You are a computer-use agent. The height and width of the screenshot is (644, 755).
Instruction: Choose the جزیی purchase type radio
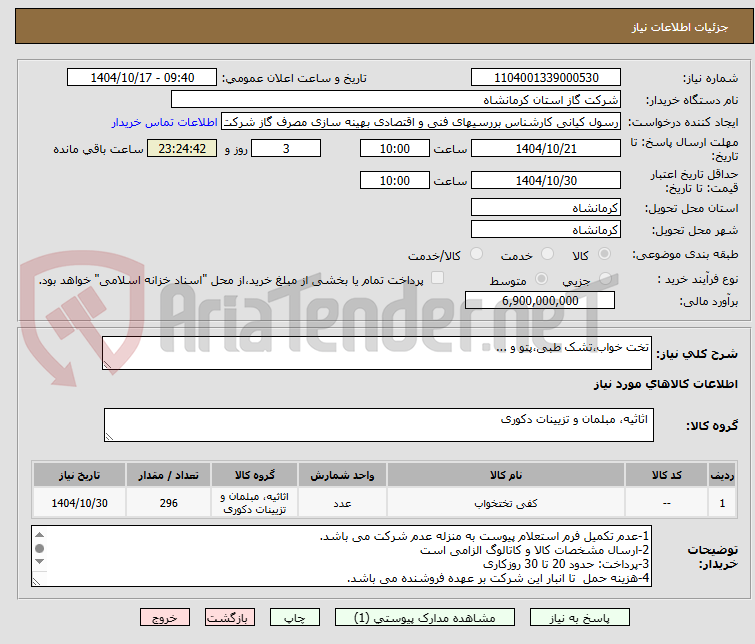click(605, 279)
